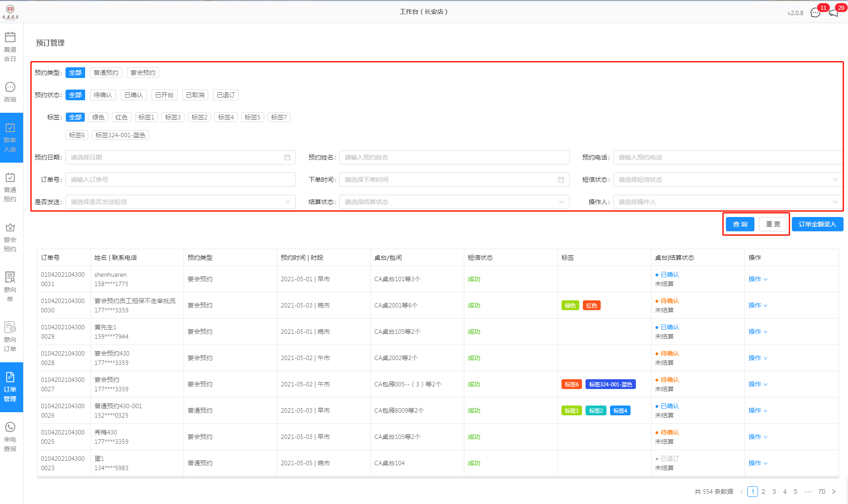Screen dimensions: 848x504
Task: Open the 普通预约 sidebar icon
Action: click(10, 187)
